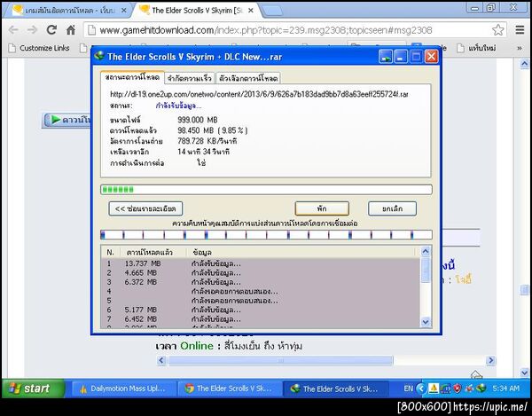Open the Chrome hamburger menu
Image resolution: width=532 pixels, height=416 pixels.
tap(520, 30)
